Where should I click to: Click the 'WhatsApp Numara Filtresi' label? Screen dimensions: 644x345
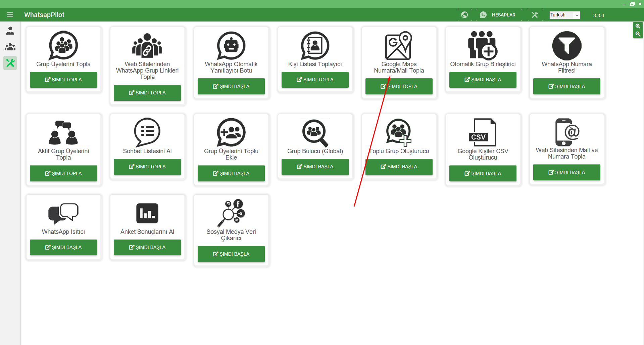[567, 67]
